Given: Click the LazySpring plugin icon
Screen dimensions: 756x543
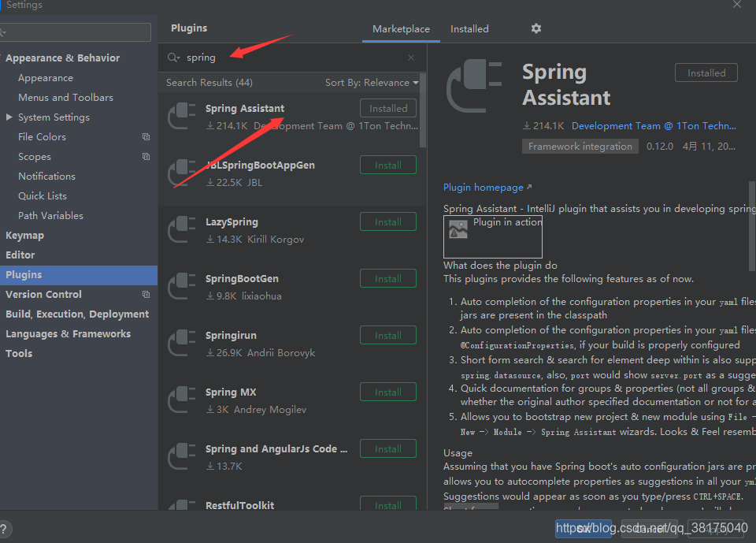Looking at the screenshot, I should [181, 230].
